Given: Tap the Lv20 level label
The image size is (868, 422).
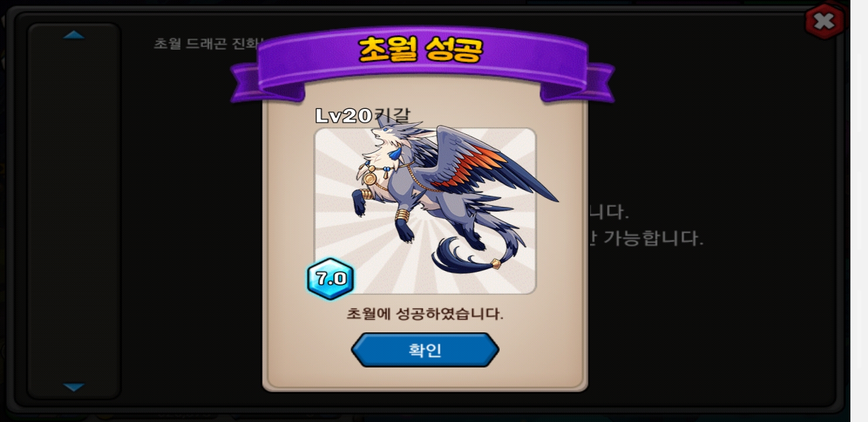Looking at the screenshot, I should click(344, 116).
